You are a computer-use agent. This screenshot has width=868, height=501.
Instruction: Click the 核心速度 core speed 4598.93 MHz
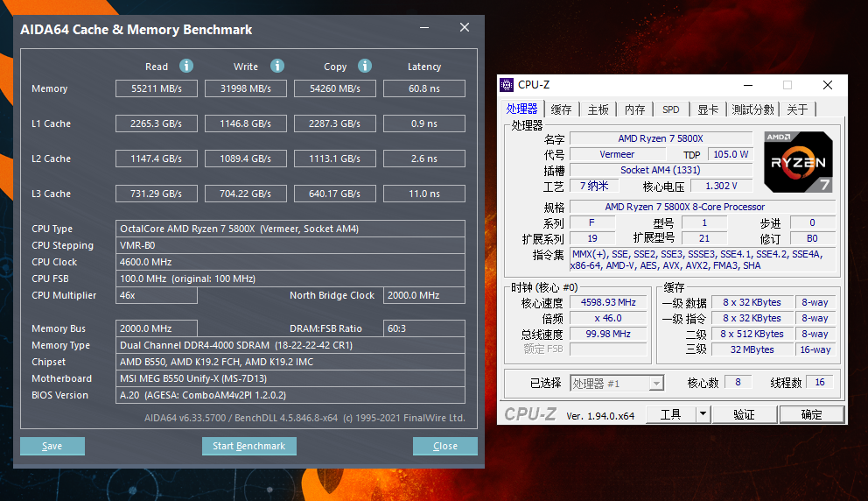pyautogui.click(x=608, y=302)
